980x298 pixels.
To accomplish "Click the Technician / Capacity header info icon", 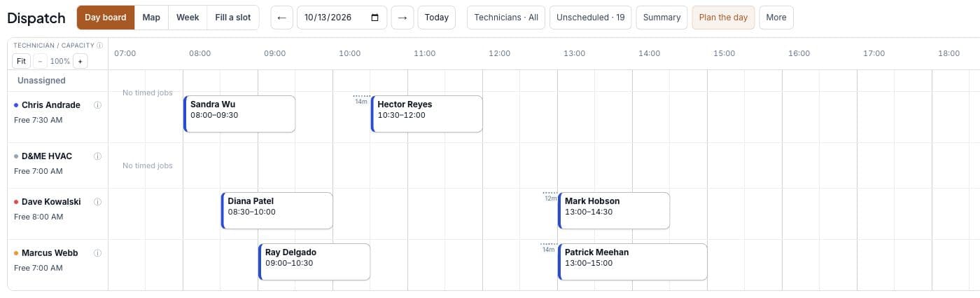I will (x=100, y=46).
